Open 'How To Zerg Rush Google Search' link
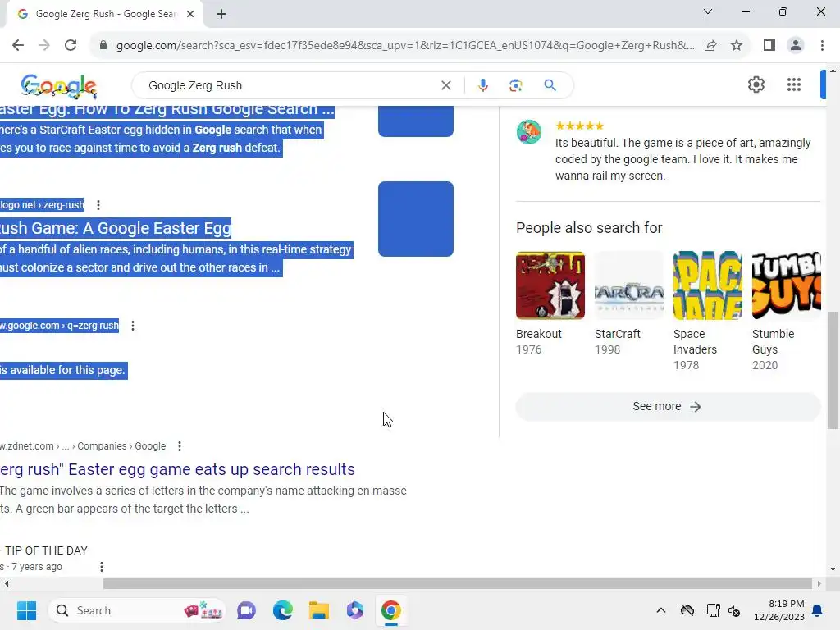 (x=167, y=111)
